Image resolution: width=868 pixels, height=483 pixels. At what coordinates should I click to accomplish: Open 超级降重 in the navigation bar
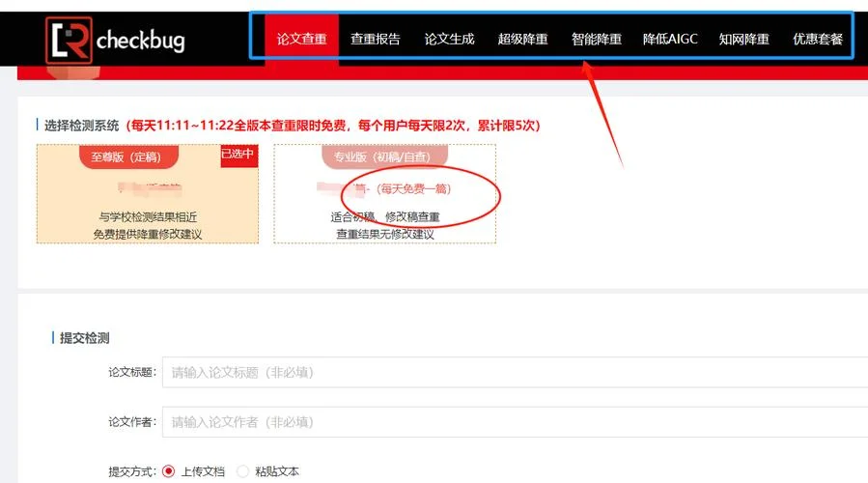tap(522, 39)
